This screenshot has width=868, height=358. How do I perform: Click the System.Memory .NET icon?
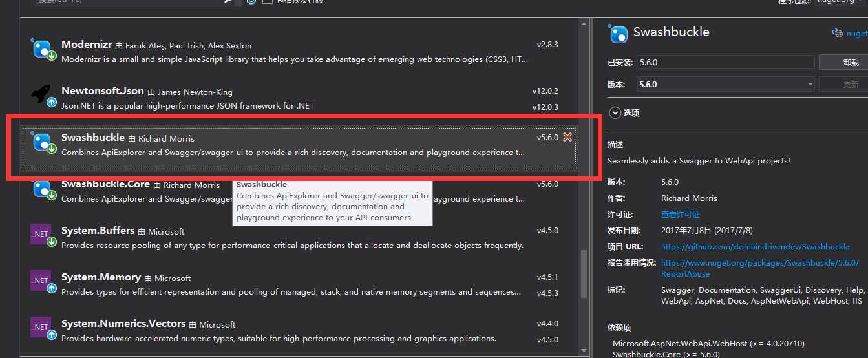(43, 282)
